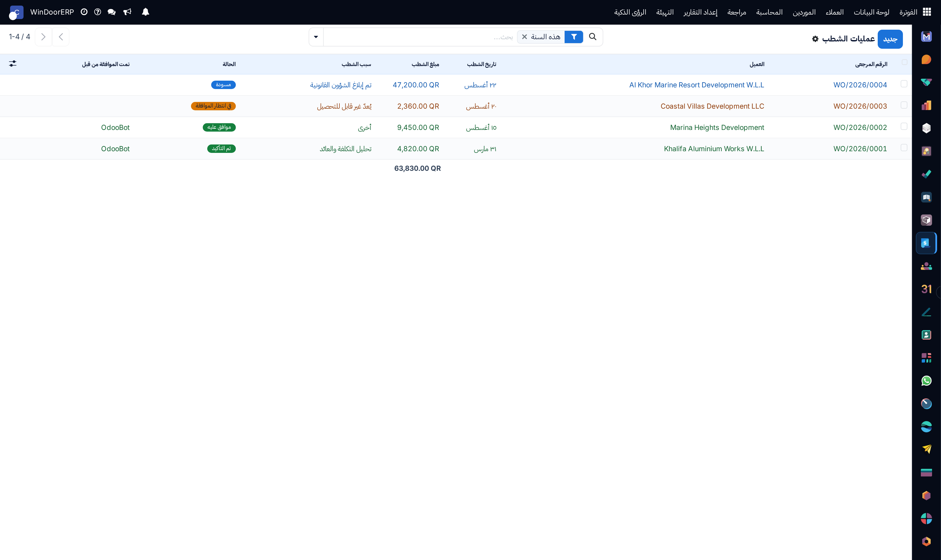Click customer Marina Heights Development
The image size is (941, 560).
tap(717, 128)
